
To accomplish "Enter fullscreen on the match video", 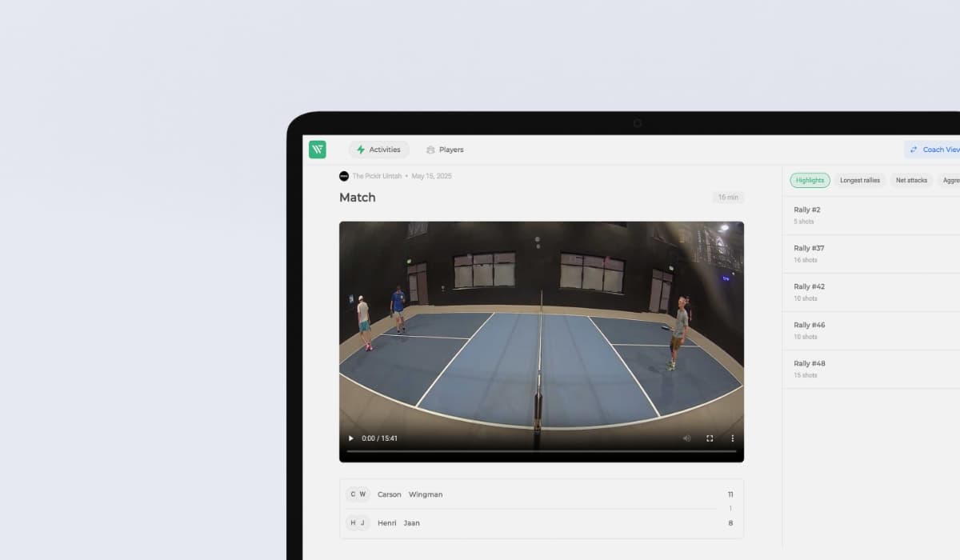I will coord(710,438).
